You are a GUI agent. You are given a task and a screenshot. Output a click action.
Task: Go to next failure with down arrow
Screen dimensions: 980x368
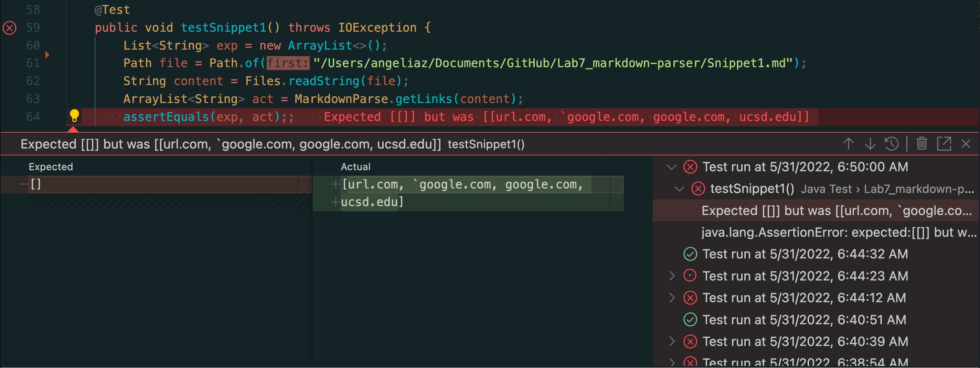870,144
